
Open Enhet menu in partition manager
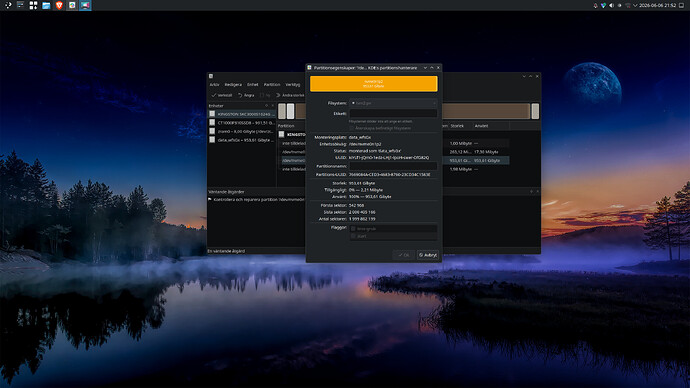coord(253,84)
